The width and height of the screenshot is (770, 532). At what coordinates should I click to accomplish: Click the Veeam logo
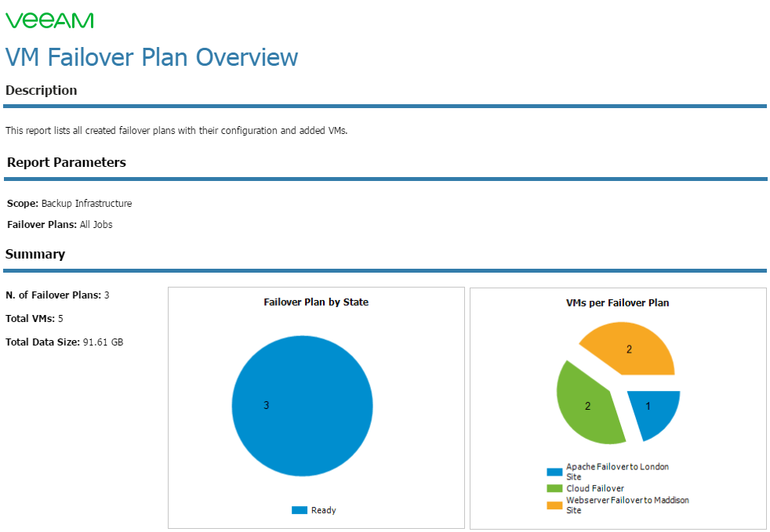[x=49, y=20]
